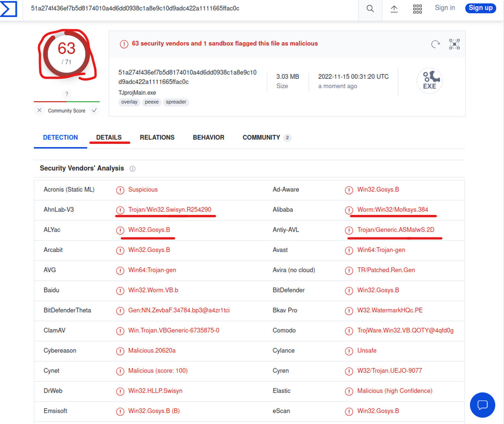Click the 2022-11-15 00:31:20 UTC timestamp

[353, 76]
